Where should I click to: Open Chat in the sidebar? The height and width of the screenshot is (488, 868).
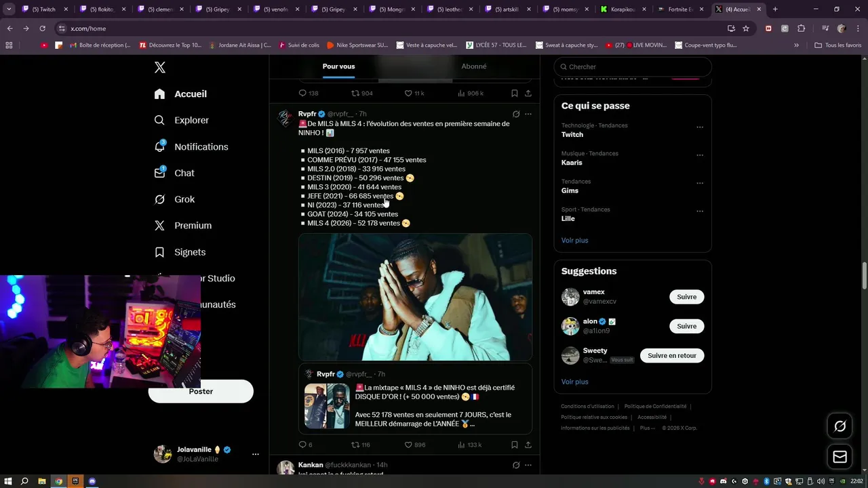tap(174, 173)
